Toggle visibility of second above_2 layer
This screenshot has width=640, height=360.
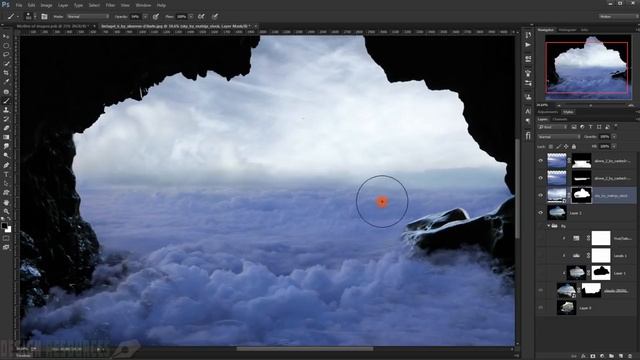[x=541, y=178]
